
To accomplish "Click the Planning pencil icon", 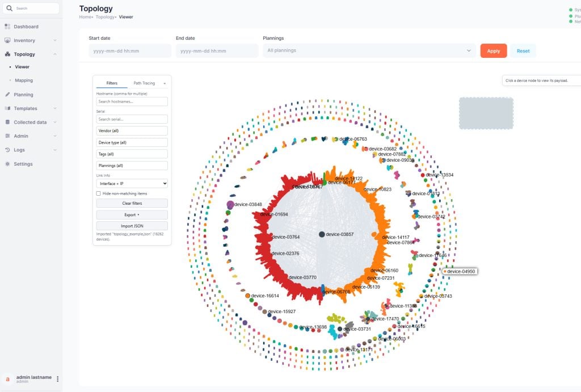I will click(7, 95).
